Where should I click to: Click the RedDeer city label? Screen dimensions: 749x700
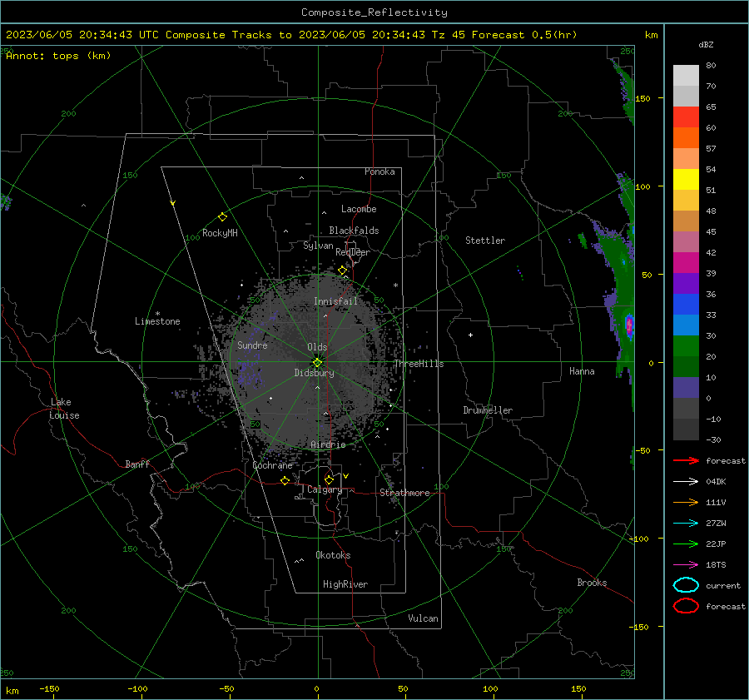353,252
